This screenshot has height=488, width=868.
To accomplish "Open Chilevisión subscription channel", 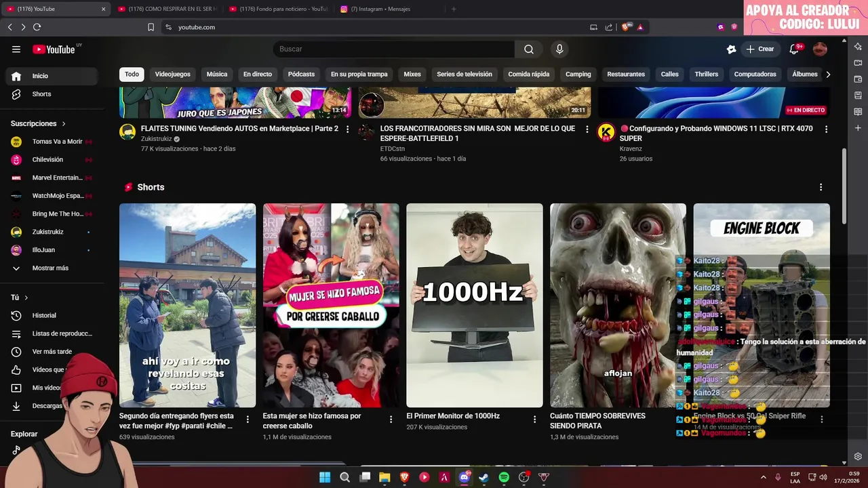I will point(52,160).
